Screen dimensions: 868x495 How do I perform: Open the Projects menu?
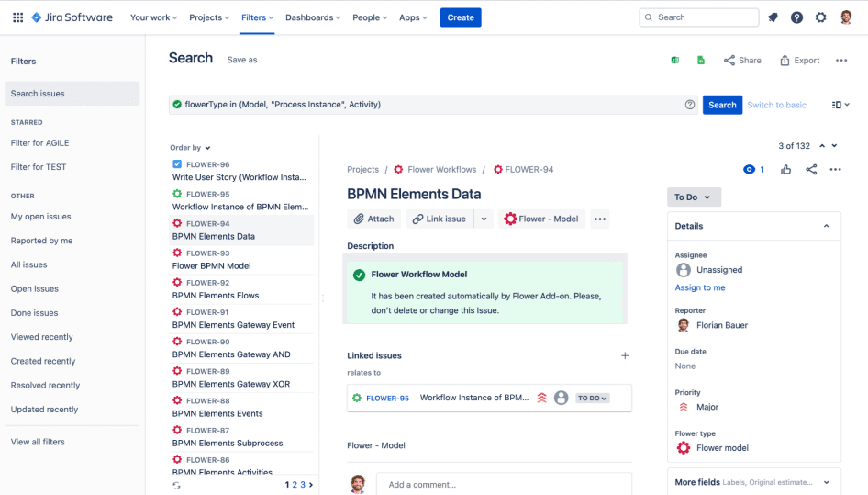[210, 17]
